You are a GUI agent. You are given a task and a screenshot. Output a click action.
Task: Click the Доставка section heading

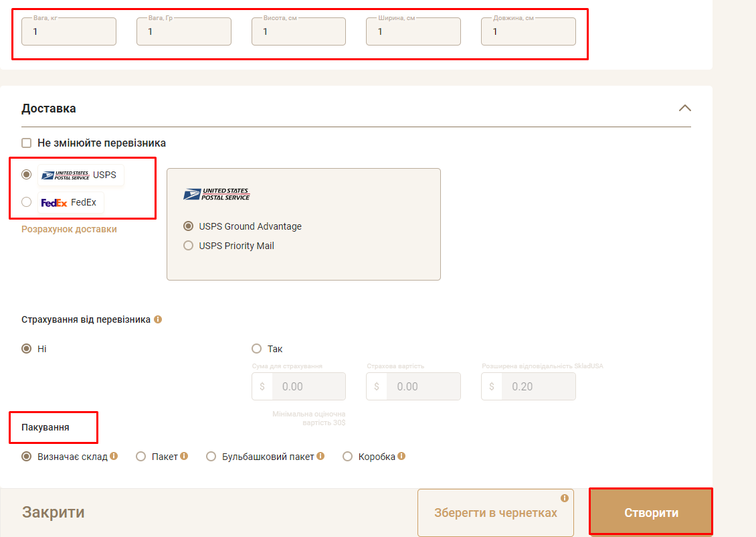[49, 108]
